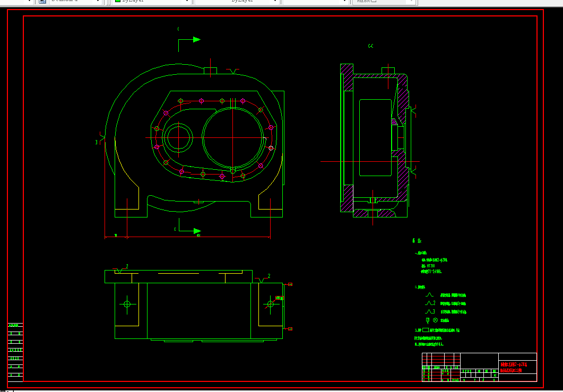
Task: Select the legend roughness symbol marked 2
Action: [430, 303]
